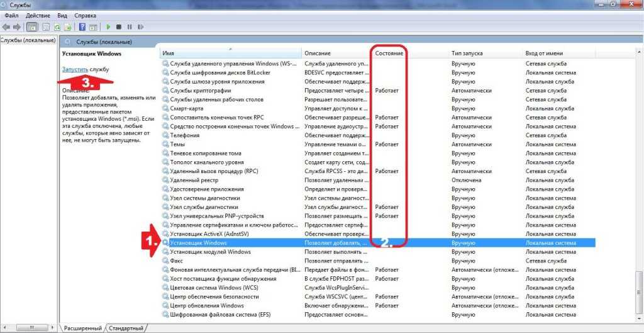
Task: Click gear icon beside Узел службы диагностики
Action: point(165,207)
